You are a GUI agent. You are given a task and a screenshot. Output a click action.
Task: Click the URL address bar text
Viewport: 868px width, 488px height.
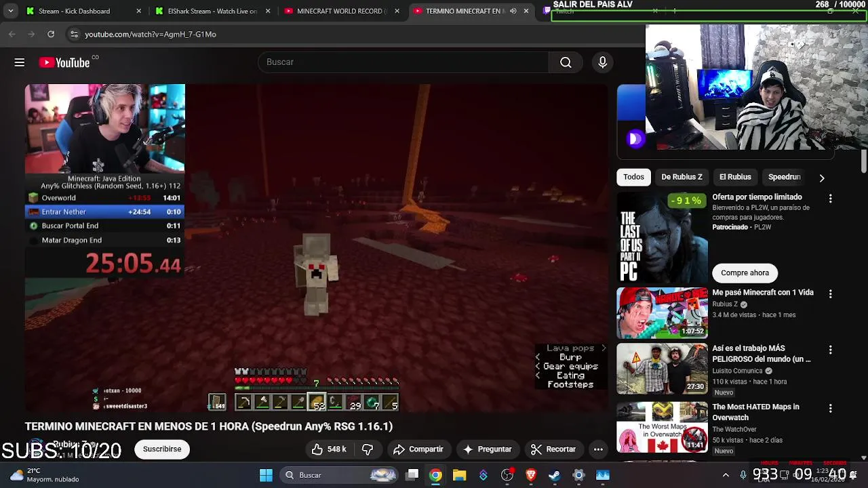151,34
